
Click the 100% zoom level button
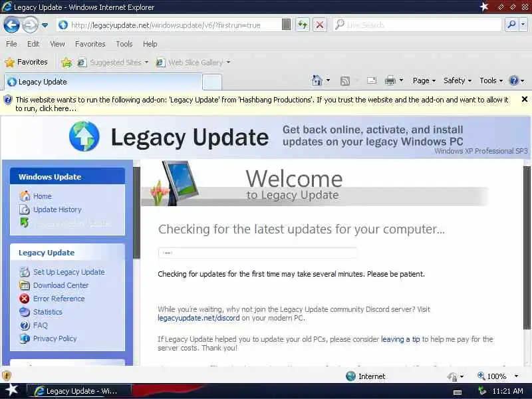point(491,376)
